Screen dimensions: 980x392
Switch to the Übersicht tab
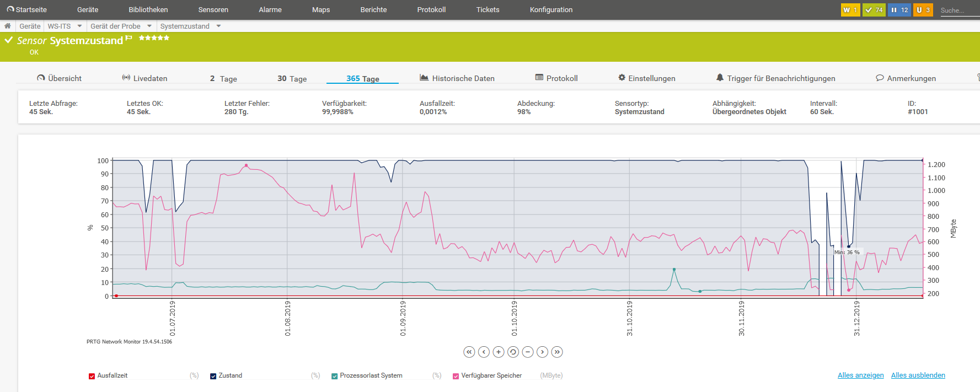pyautogui.click(x=59, y=78)
